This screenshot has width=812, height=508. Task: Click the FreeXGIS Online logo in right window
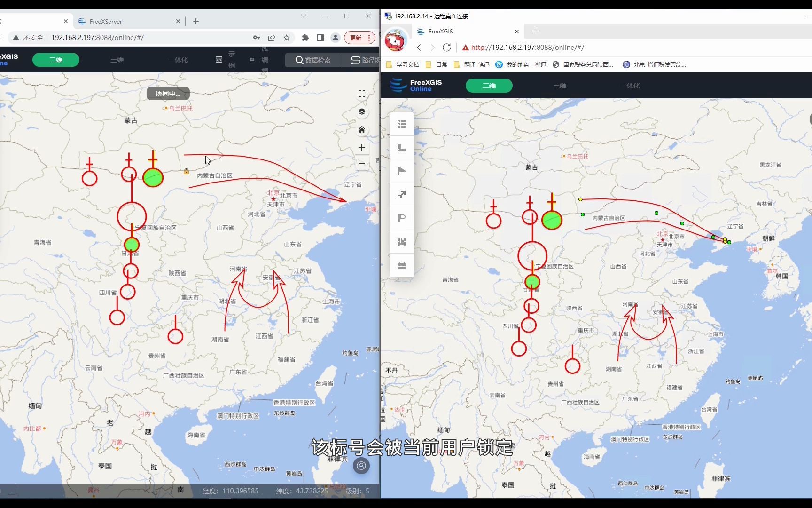click(416, 85)
